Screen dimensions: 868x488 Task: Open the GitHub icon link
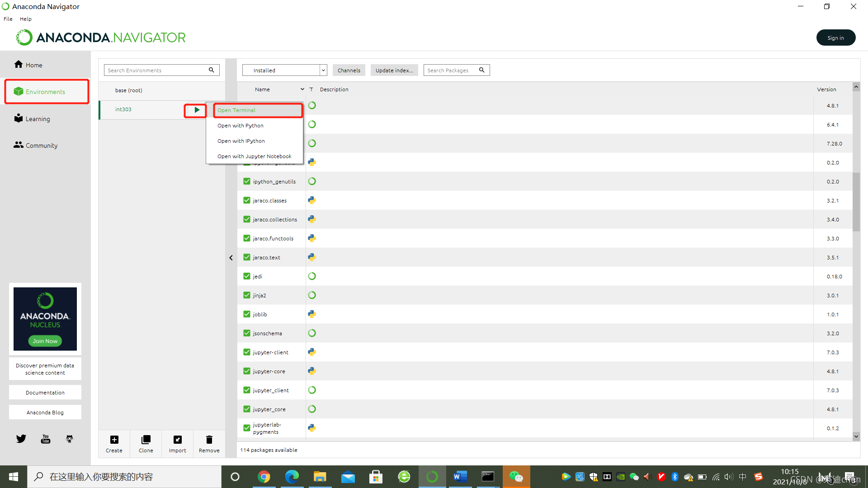click(70, 439)
